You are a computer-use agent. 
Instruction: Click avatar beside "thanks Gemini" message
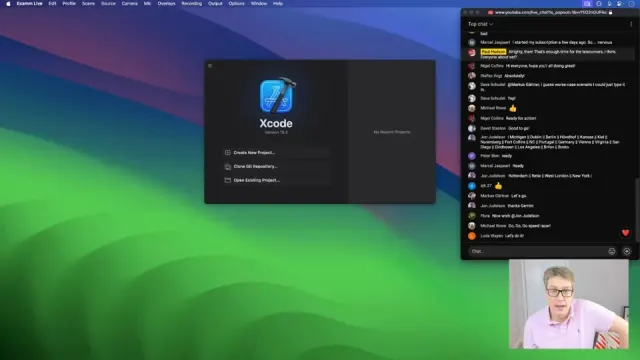[472, 206]
